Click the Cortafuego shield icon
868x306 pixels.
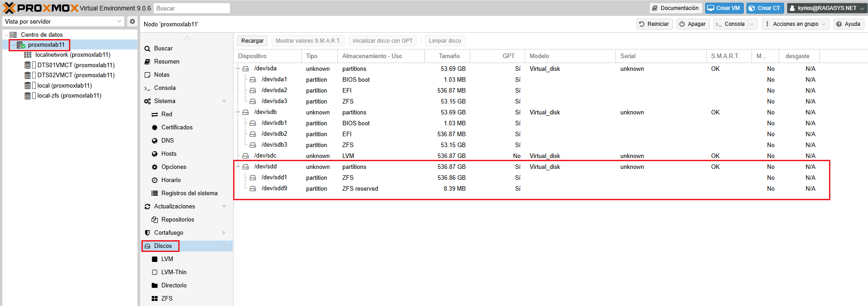point(147,232)
